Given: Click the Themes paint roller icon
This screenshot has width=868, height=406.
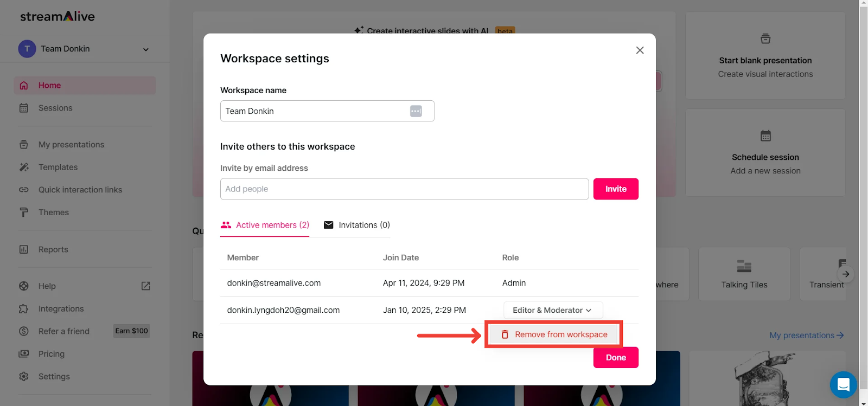Looking at the screenshot, I should (24, 212).
